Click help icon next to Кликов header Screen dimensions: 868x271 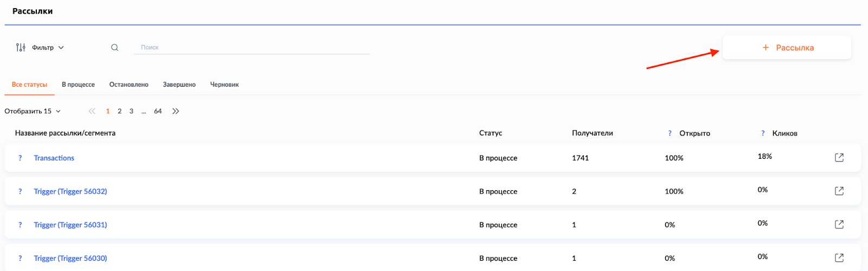tap(763, 133)
